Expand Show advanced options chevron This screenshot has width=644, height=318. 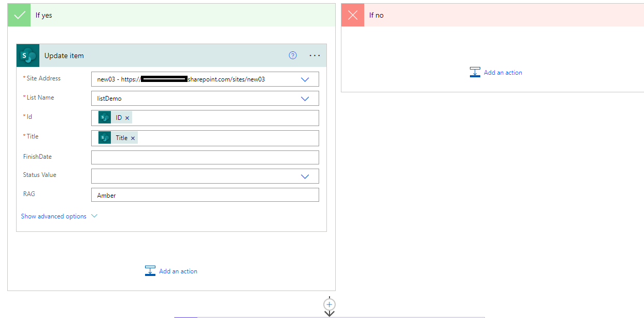(x=94, y=216)
